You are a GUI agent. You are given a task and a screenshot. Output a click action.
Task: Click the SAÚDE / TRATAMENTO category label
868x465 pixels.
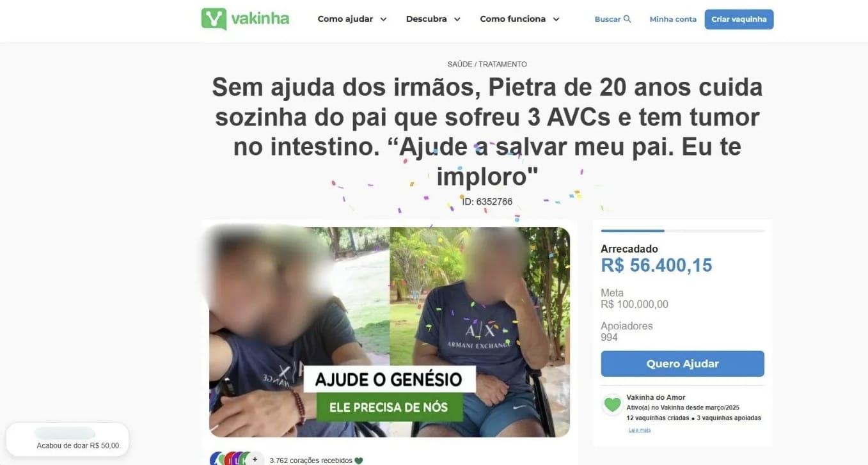487,64
